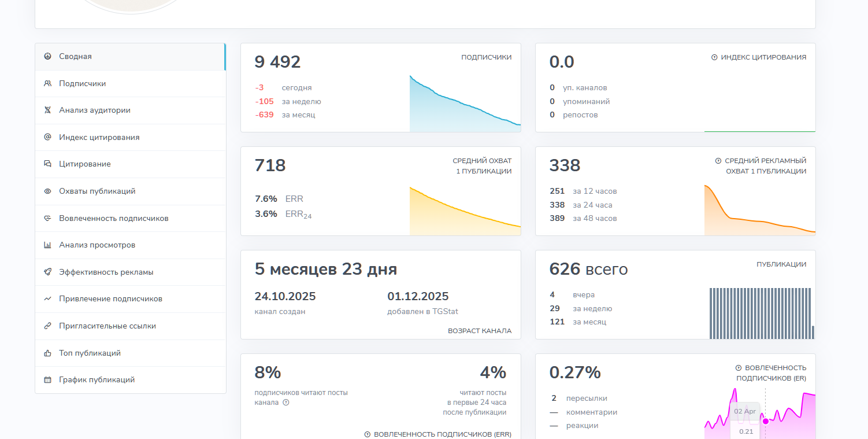Click the Индекс цитирования @ icon
The image size is (868, 439).
pyautogui.click(x=47, y=137)
